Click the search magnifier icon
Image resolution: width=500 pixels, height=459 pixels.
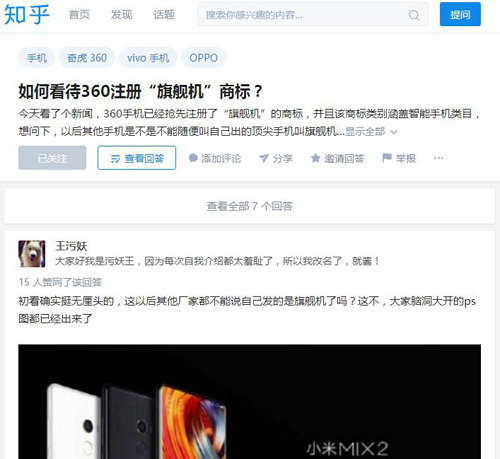[x=414, y=15]
